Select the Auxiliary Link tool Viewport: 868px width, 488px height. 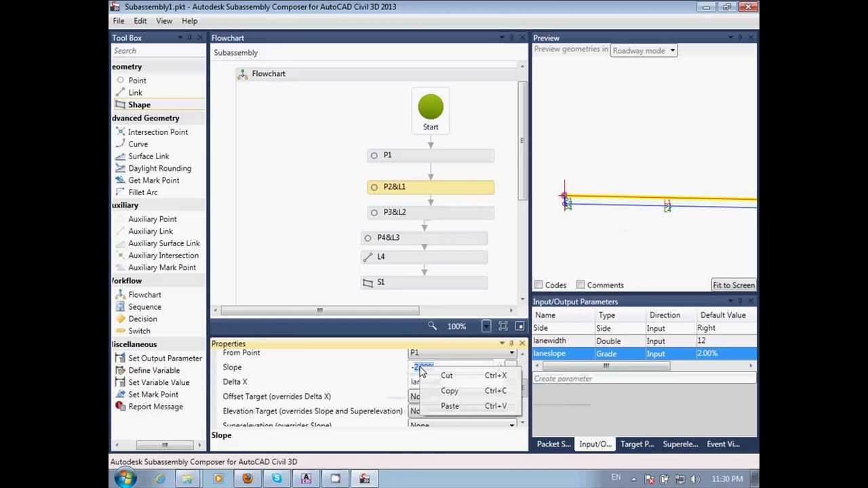[x=151, y=232]
